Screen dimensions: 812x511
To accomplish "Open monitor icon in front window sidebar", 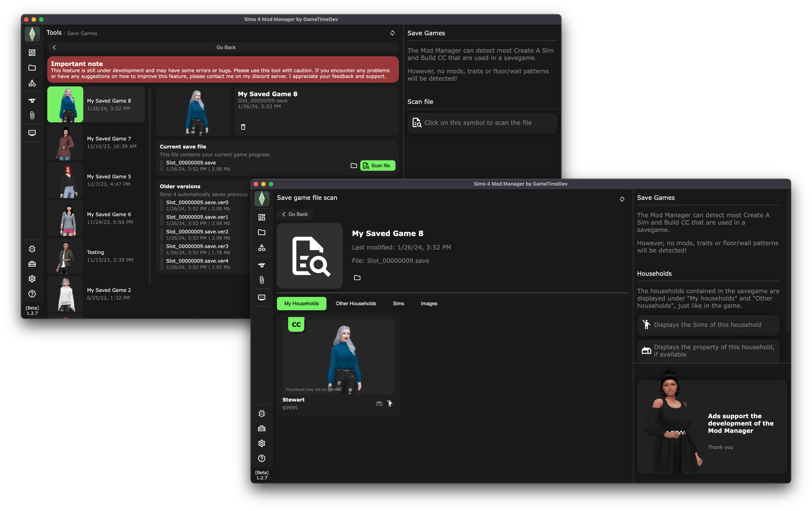I will [x=262, y=297].
